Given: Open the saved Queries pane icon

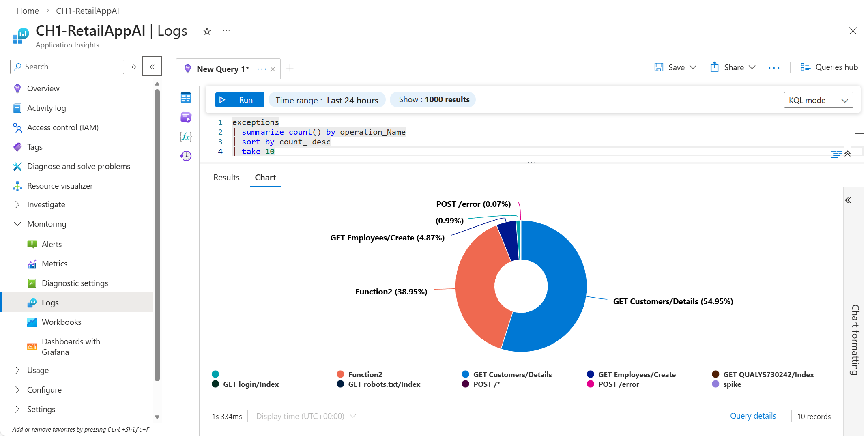Looking at the screenshot, I should point(186,117).
